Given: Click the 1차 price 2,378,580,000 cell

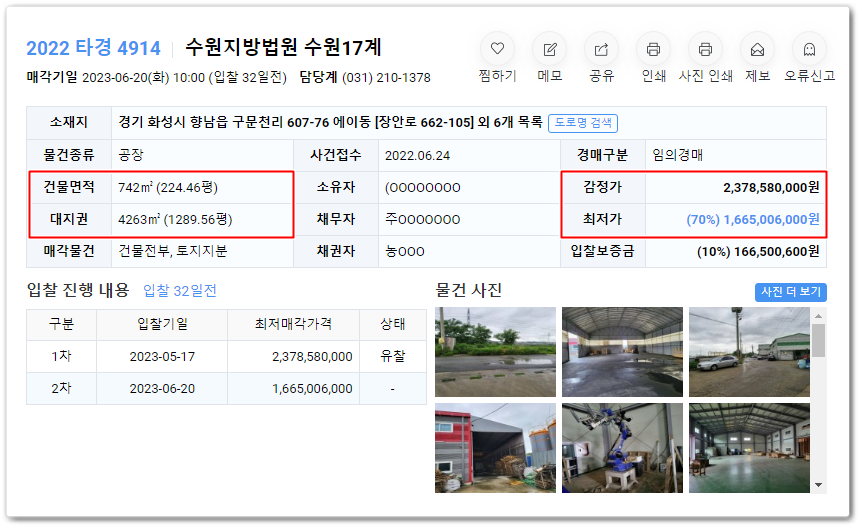Looking at the screenshot, I should [294, 356].
